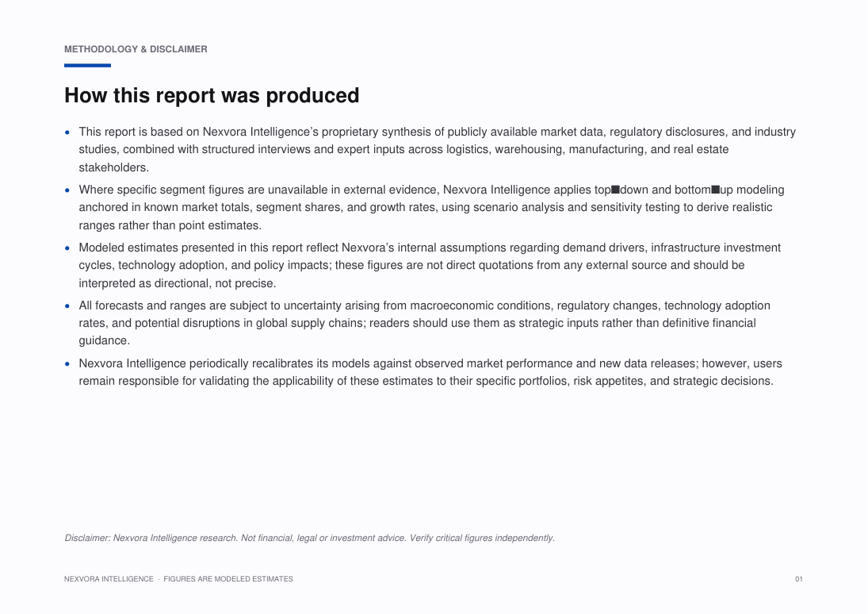Click the phrase ranges rather than point estimates
Image resolution: width=868 pixels, height=614 pixels.
tap(170, 225)
